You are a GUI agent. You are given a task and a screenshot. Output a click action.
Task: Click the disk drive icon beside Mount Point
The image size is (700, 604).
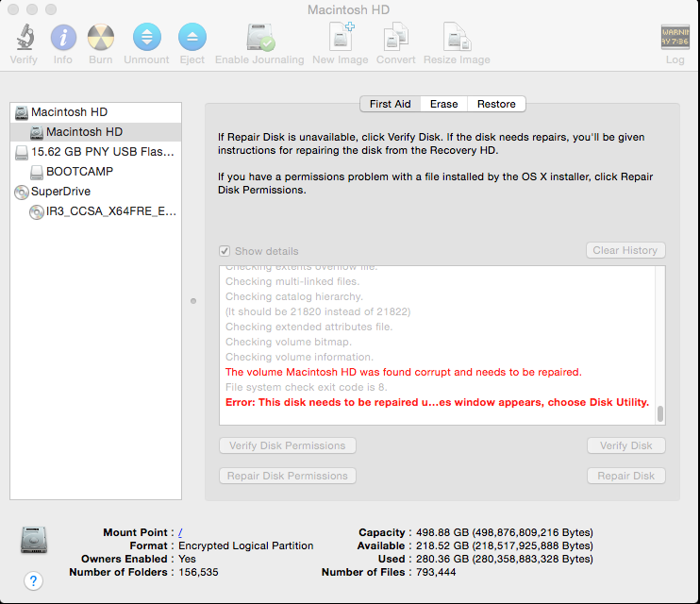click(34, 540)
